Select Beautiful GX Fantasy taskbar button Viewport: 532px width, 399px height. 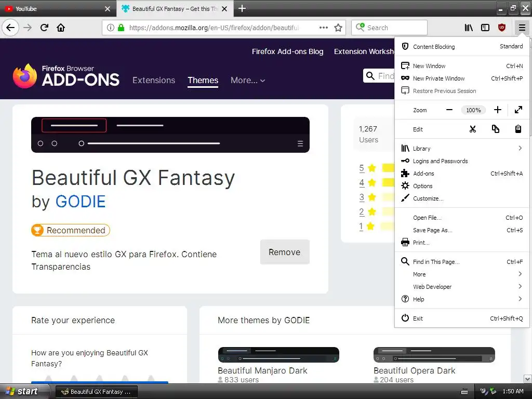(97, 392)
